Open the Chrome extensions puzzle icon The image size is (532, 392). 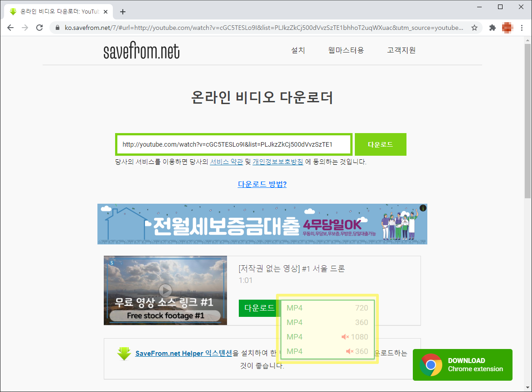tap(492, 28)
